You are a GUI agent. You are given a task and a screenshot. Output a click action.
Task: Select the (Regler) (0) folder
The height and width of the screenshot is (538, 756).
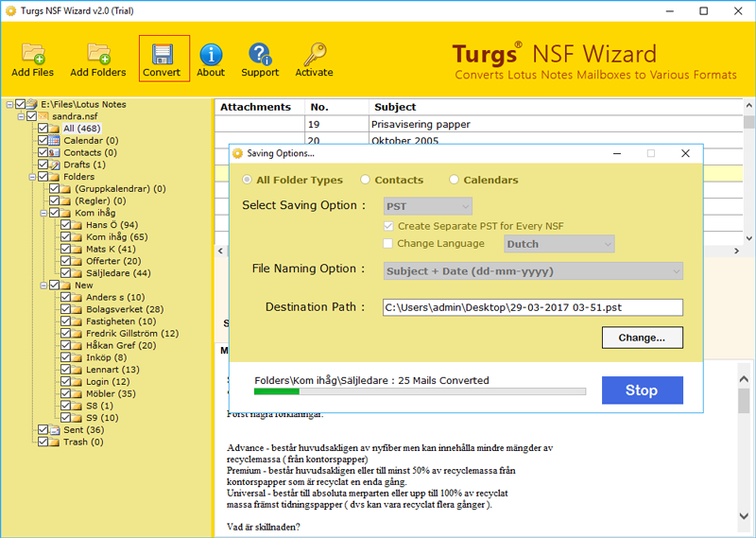pyautogui.click(x=100, y=200)
